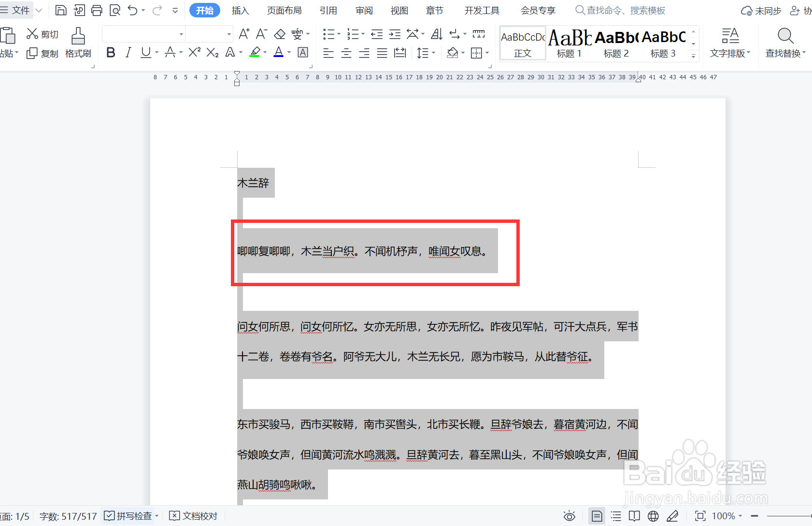Open zoom level 100% dropdown
Viewport: 812px width, 526px height.
727,516
